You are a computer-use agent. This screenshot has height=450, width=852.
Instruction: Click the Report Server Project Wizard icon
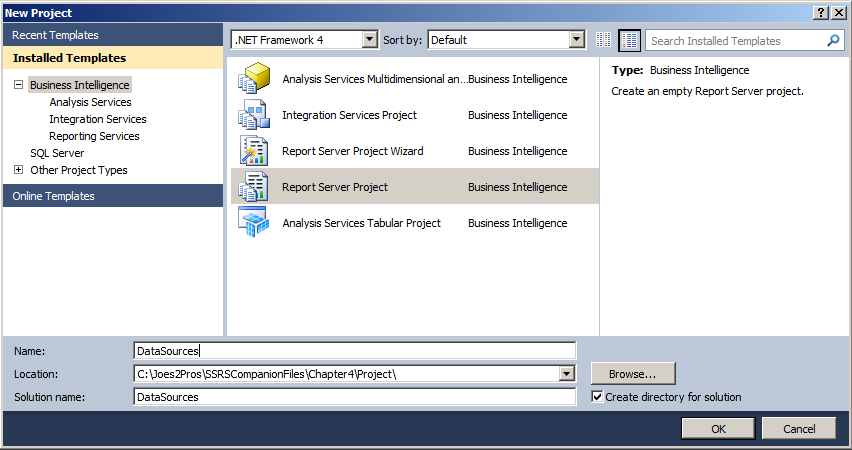[254, 151]
